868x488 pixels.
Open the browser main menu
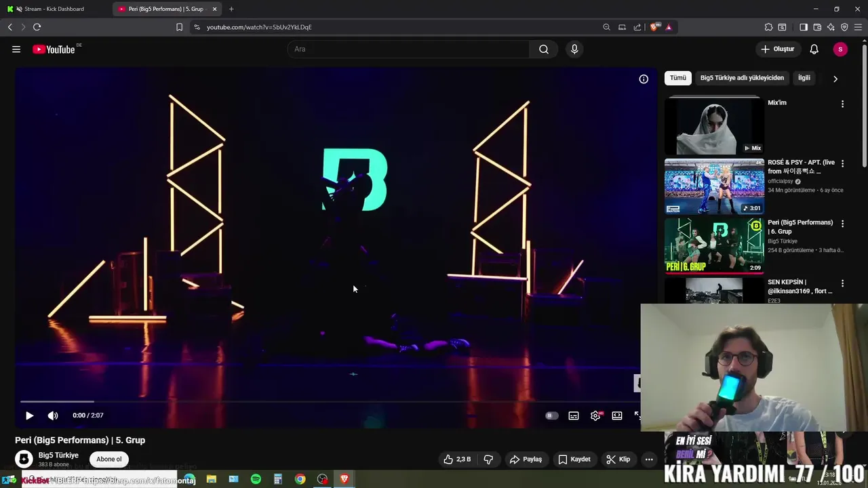click(x=859, y=27)
